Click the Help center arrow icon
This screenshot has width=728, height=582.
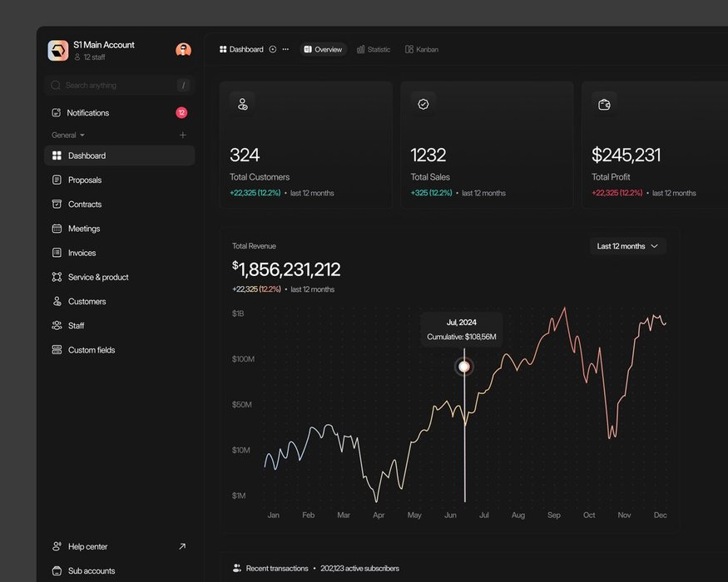[x=182, y=546]
